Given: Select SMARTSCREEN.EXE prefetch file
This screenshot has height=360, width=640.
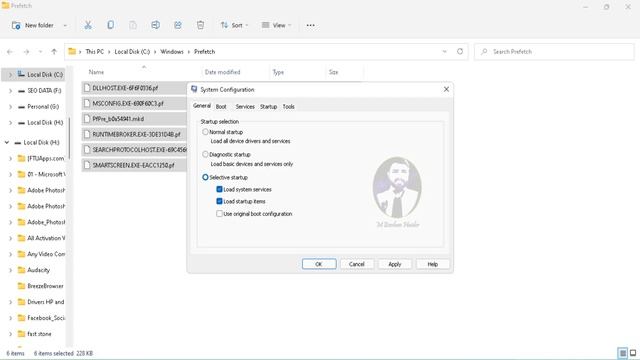Looking at the screenshot, I should coord(135,165).
